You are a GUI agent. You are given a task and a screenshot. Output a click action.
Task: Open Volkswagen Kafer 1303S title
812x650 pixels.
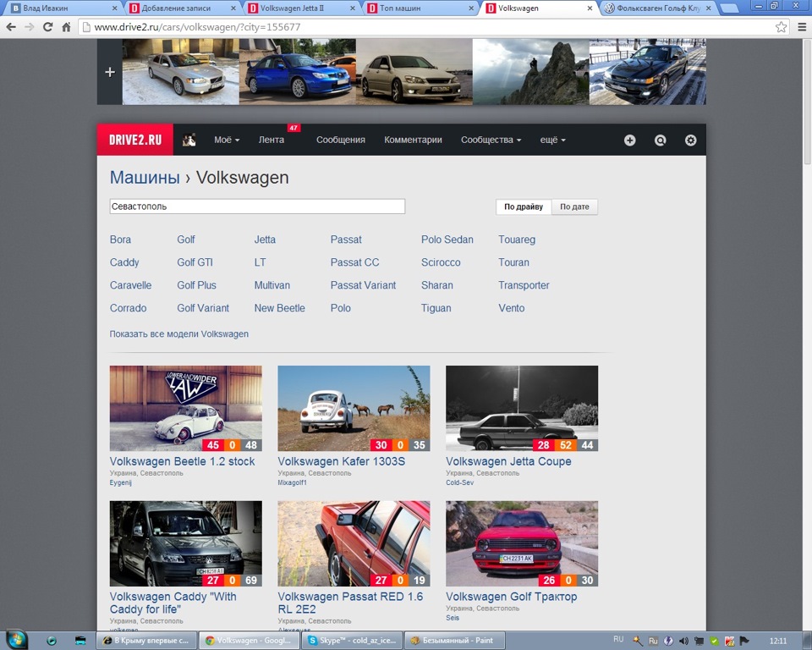341,461
